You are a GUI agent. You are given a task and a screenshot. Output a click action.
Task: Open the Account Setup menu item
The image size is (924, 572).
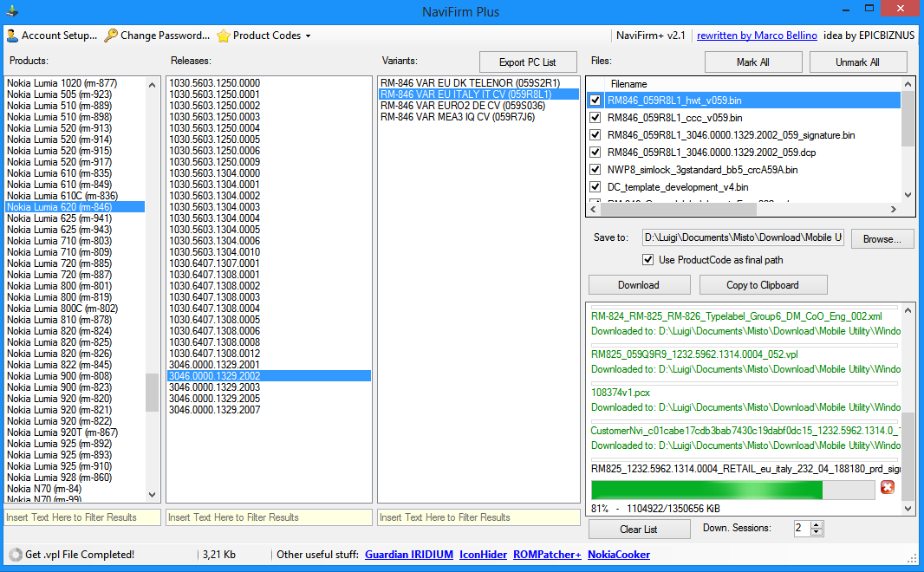click(52, 36)
